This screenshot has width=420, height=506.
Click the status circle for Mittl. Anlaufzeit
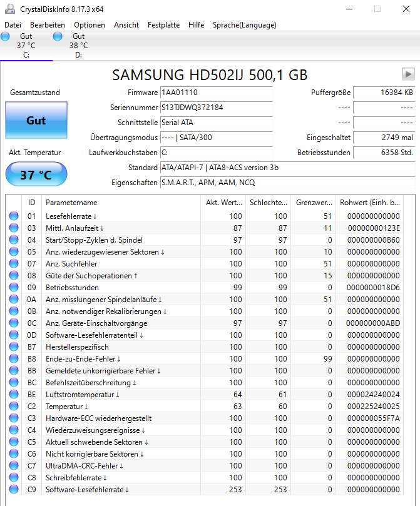(14, 228)
